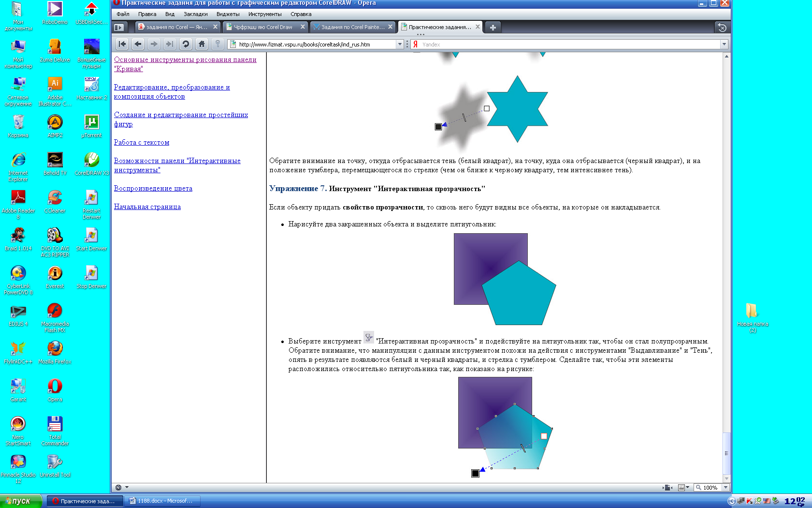Open the Виджеты menu
The width and height of the screenshot is (812, 508).
point(228,14)
